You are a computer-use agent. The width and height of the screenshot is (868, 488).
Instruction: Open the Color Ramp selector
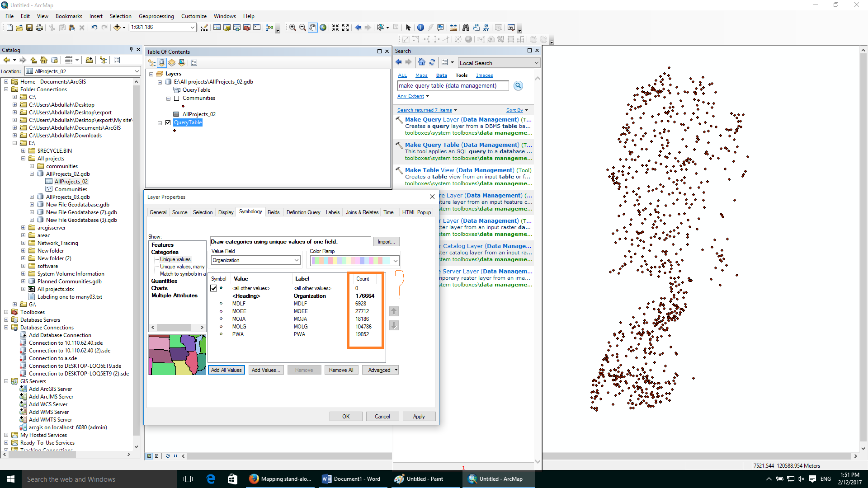coord(395,261)
